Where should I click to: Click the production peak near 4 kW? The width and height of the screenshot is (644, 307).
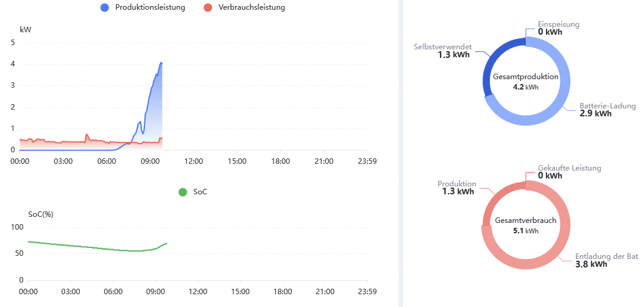(x=161, y=62)
